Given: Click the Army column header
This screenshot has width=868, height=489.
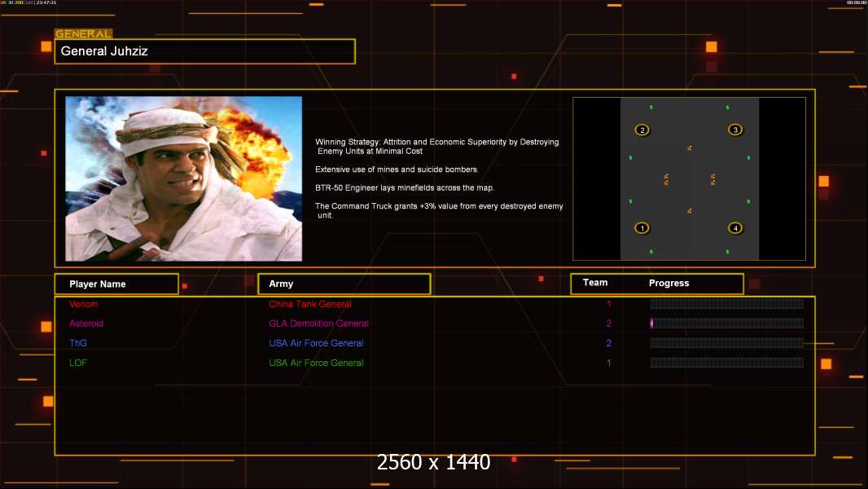Looking at the screenshot, I should pos(344,284).
